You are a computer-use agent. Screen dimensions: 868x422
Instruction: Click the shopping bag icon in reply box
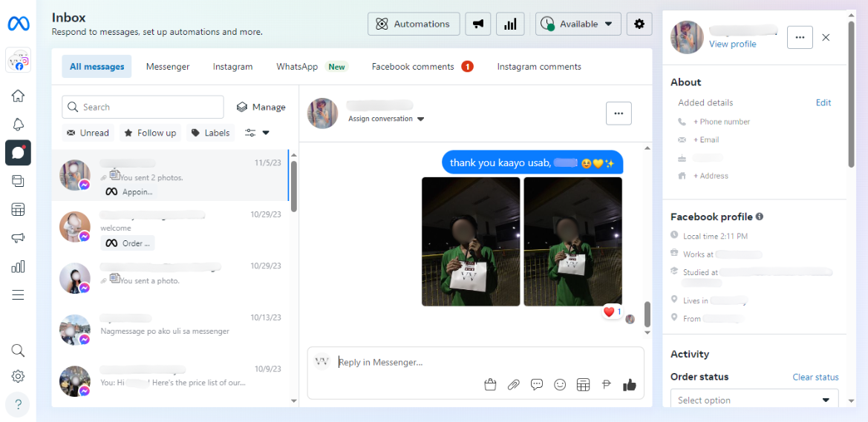[x=490, y=384]
